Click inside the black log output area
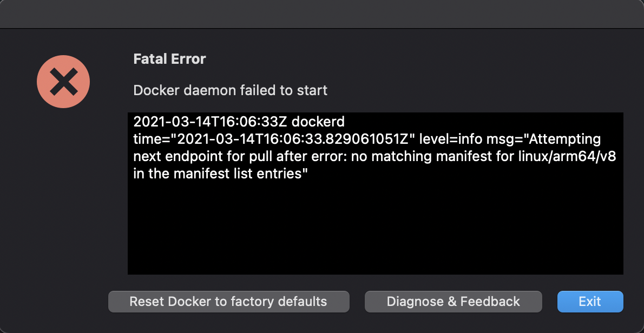Viewport: 644px width, 333px height. [x=373, y=216]
